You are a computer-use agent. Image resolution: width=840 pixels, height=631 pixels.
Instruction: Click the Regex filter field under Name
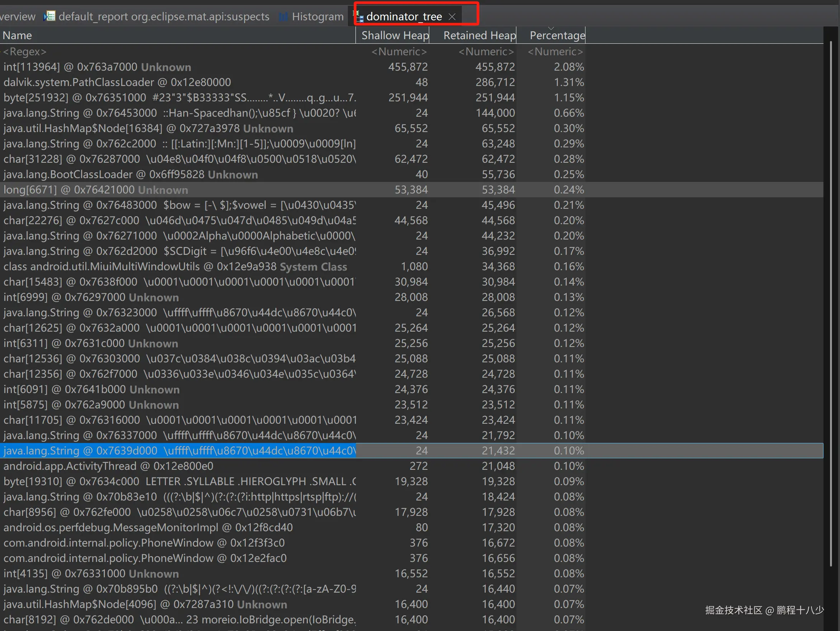25,51
